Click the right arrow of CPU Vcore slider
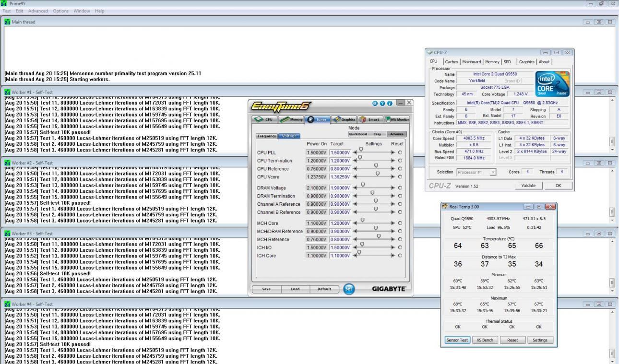This screenshot has height=364, width=619. 393,177
